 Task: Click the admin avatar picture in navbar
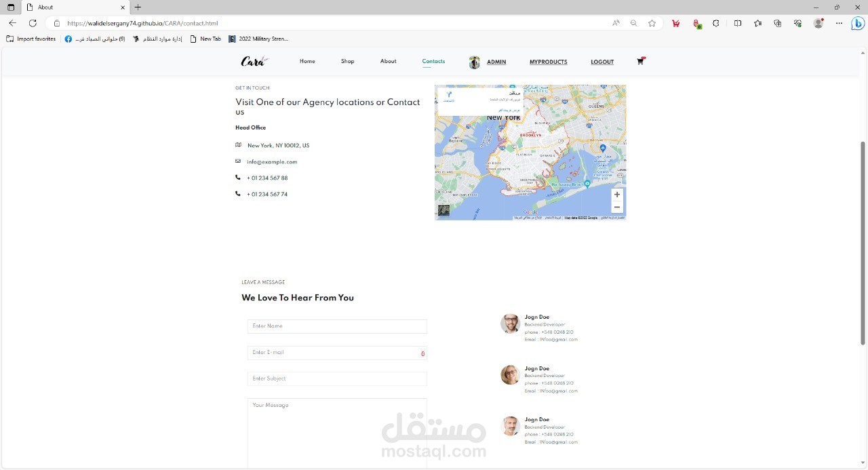(474, 62)
